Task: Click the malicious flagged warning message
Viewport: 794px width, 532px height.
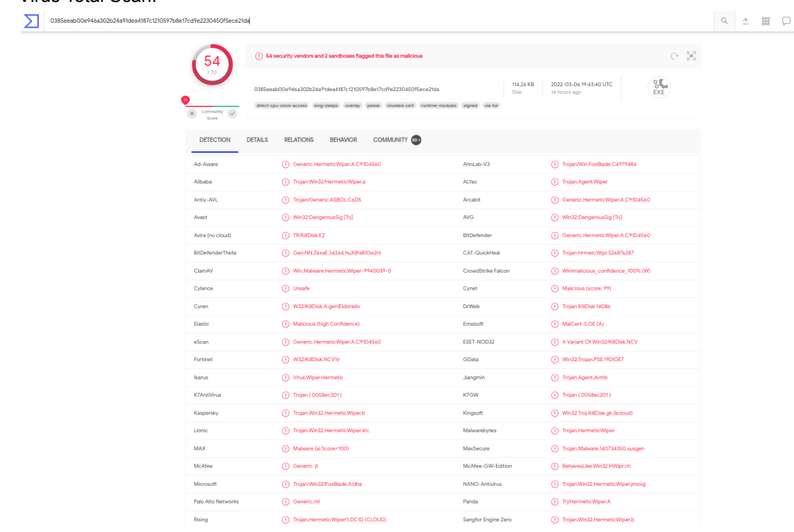Action: pyautogui.click(x=344, y=56)
